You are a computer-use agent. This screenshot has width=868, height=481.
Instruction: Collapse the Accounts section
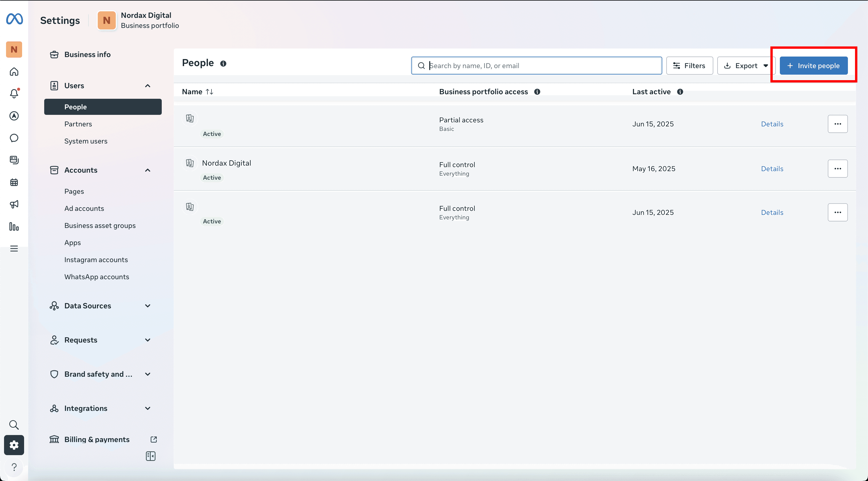click(x=147, y=170)
